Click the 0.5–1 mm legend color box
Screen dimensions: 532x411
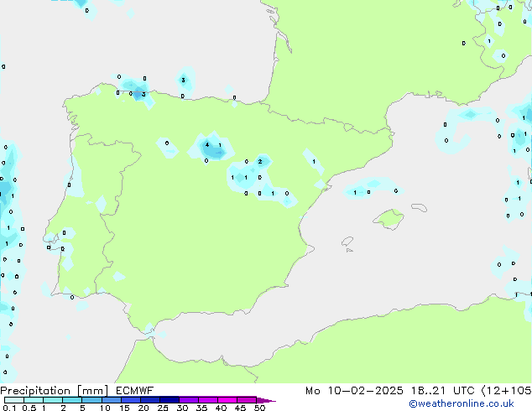(34, 400)
